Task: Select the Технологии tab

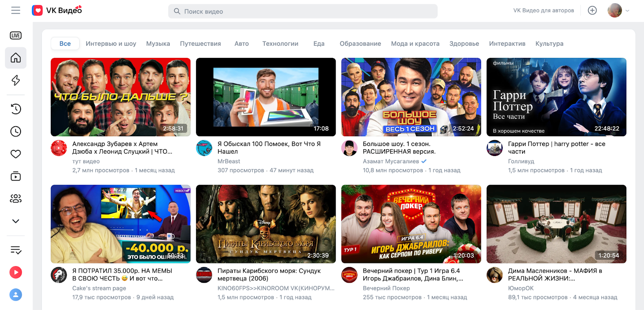Action: point(280,43)
